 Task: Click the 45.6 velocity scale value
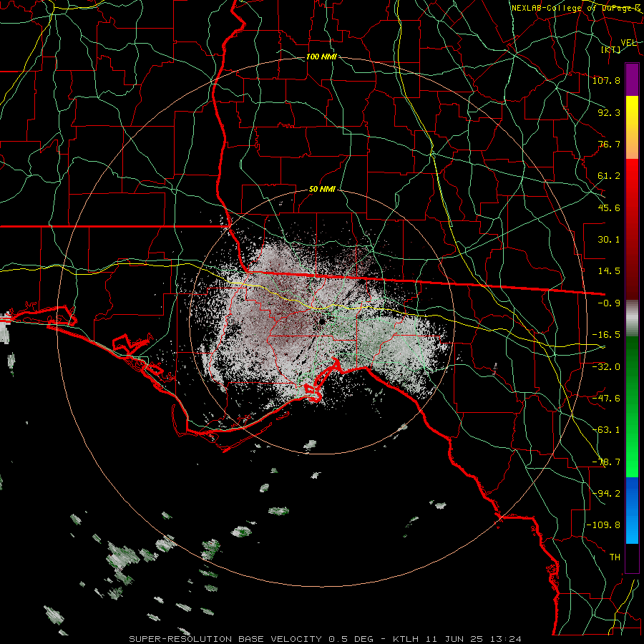pos(609,208)
